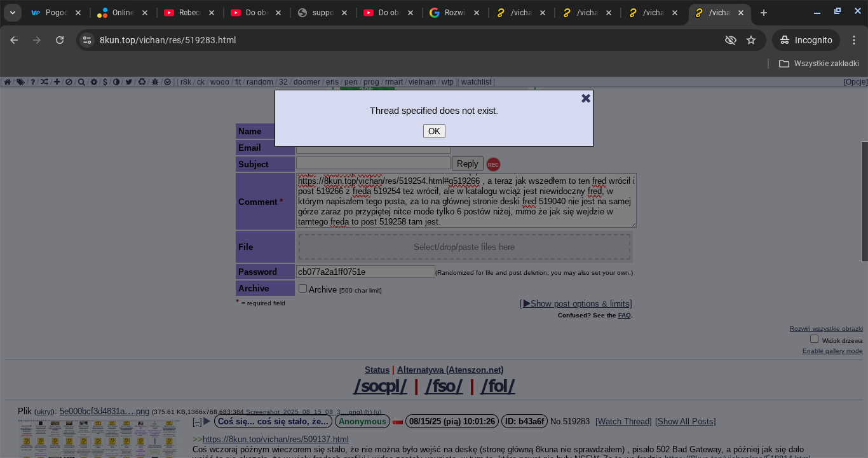
Task: Open the random board link
Action: tap(260, 82)
